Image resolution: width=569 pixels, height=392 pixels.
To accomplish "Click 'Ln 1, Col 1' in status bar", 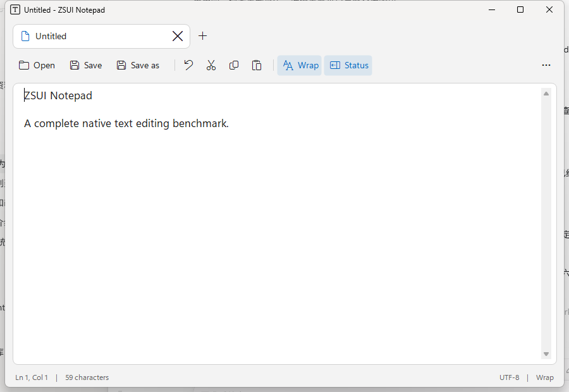I will pyautogui.click(x=32, y=377).
